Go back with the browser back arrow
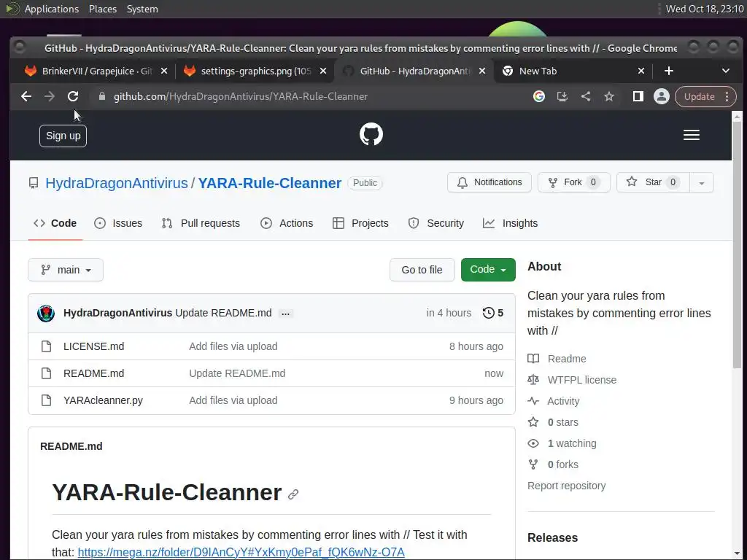Screen dimensions: 747x560 26,97
